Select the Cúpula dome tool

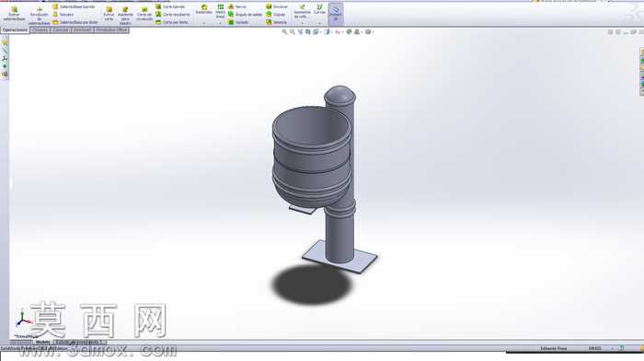(x=276, y=15)
